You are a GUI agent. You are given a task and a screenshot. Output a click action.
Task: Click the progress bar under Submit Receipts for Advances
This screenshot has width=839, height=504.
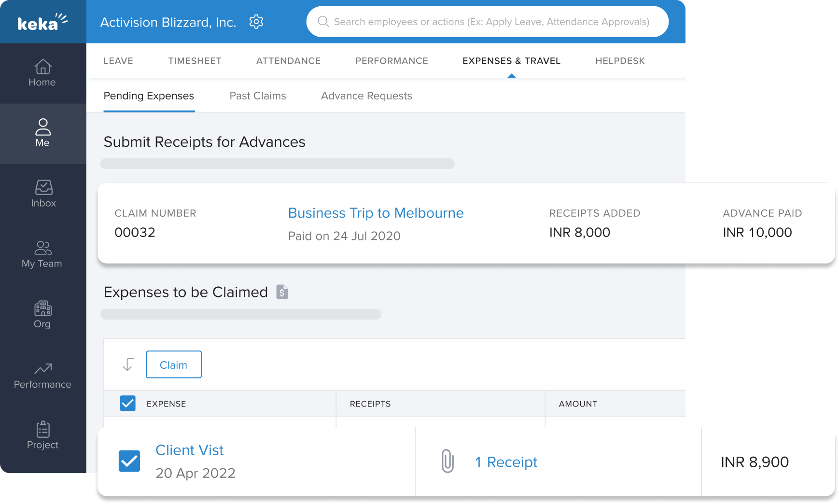coord(278,164)
